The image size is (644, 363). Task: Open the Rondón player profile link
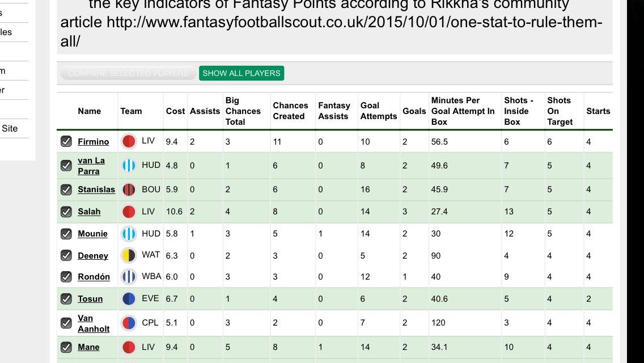94,277
